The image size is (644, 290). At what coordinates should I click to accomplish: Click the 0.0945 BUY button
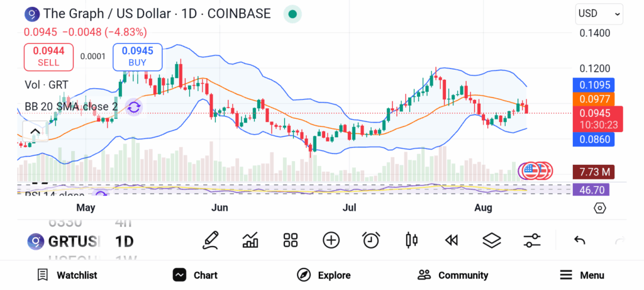(x=138, y=57)
